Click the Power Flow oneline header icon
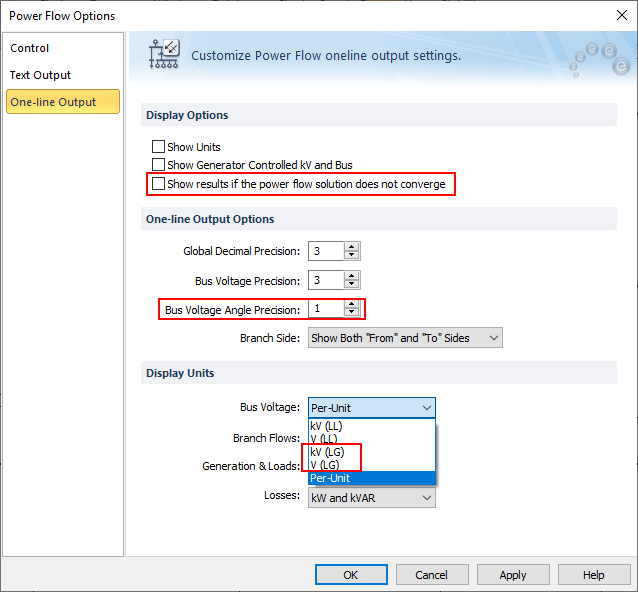638x592 pixels. click(x=163, y=55)
